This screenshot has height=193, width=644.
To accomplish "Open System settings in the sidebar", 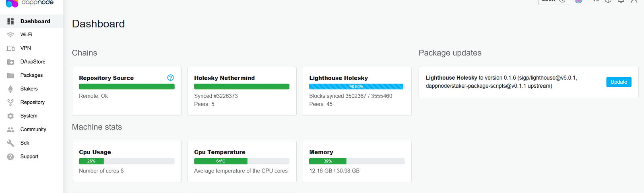I will pos(31,116).
